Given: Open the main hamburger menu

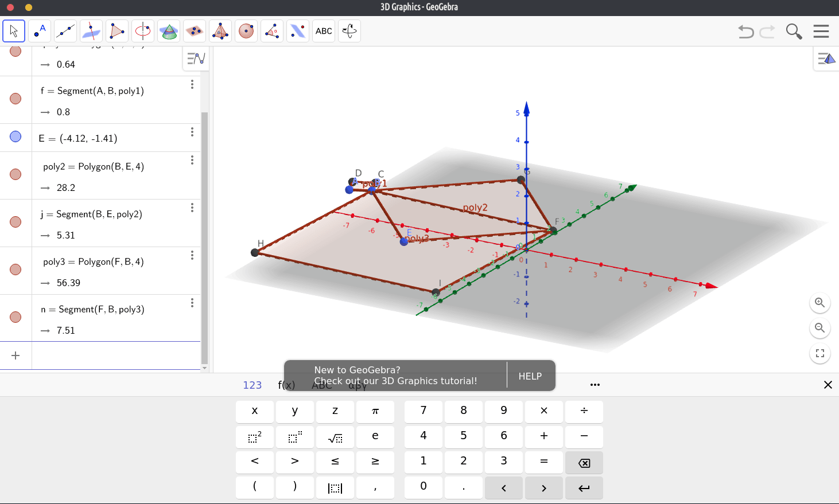Looking at the screenshot, I should click(821, 31).
